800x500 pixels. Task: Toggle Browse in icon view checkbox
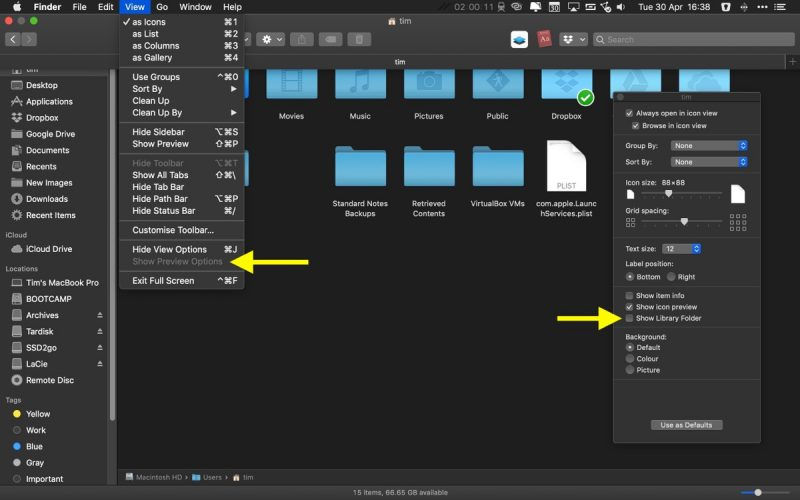point(636,126)
